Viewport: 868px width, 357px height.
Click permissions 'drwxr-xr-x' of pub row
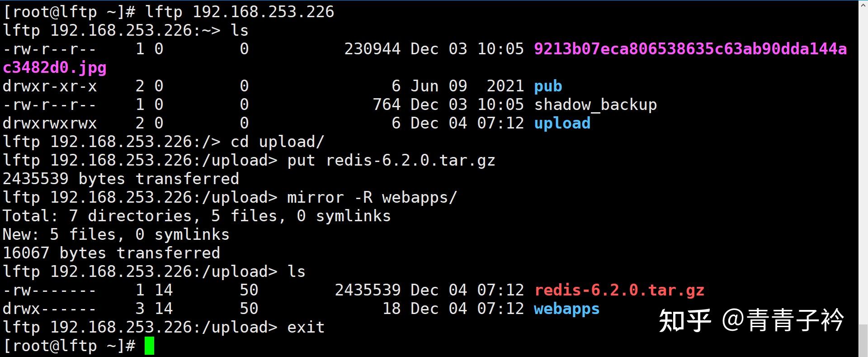tap(50, 86)
